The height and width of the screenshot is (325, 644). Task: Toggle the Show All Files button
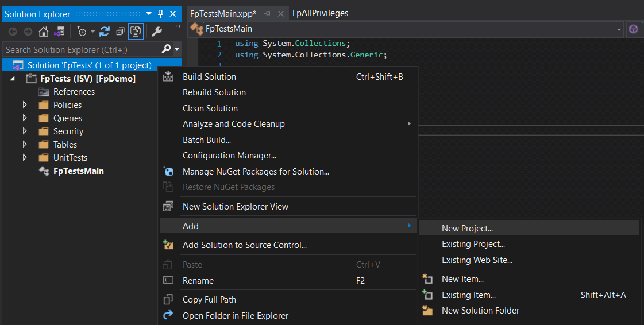(x=136, y=32)
